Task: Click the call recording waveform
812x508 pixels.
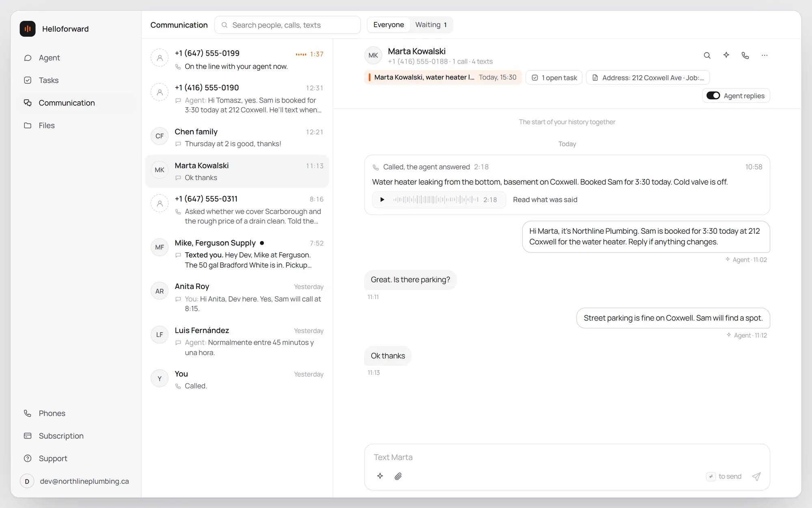Action: [x=436, y=200]
